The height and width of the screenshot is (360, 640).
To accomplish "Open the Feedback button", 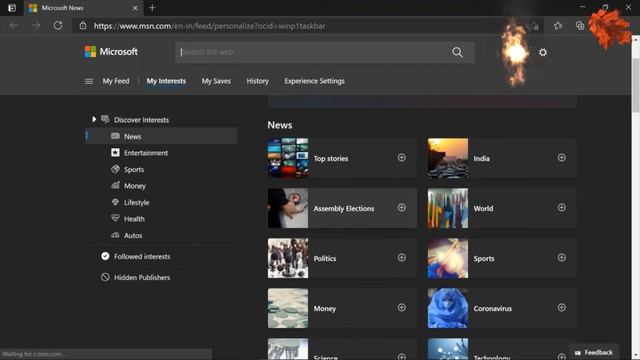I will (x=594, y=352).
